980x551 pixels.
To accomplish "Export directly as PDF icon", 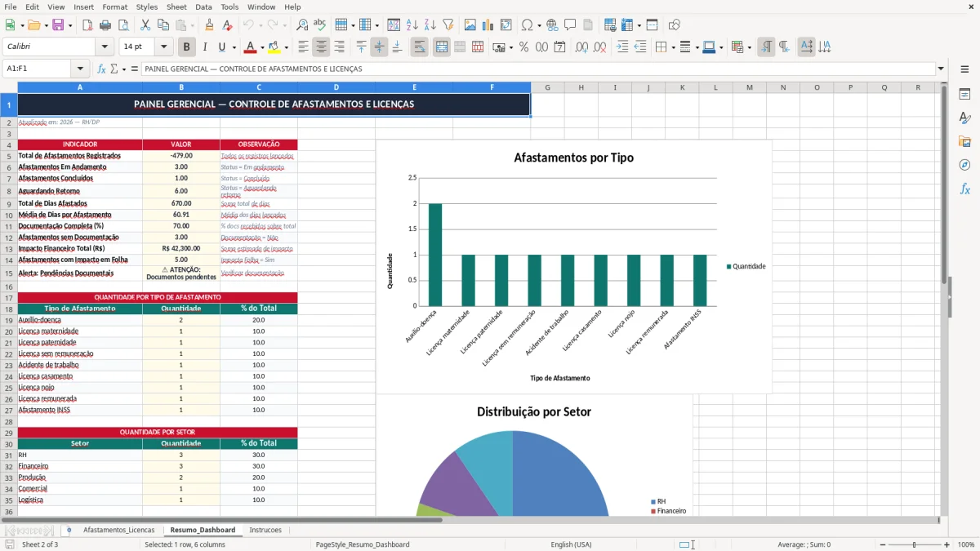I will pyautogui.click(x=87, y=25).
